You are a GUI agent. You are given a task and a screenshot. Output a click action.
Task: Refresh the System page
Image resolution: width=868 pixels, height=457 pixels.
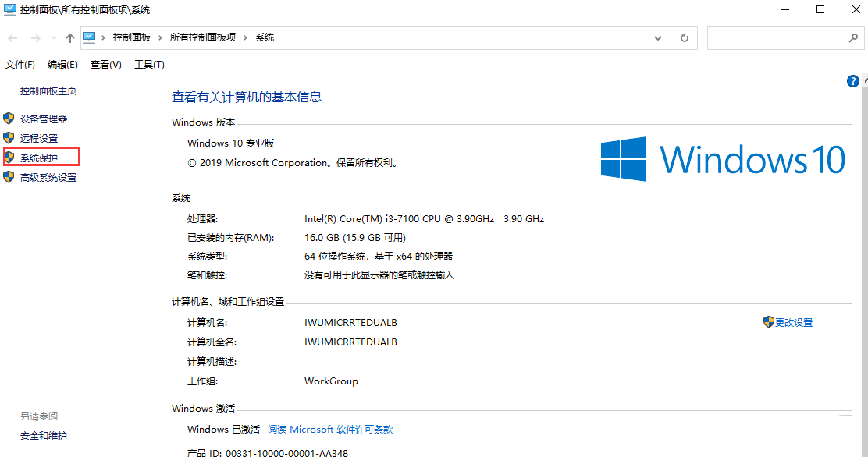pos(685,38)
